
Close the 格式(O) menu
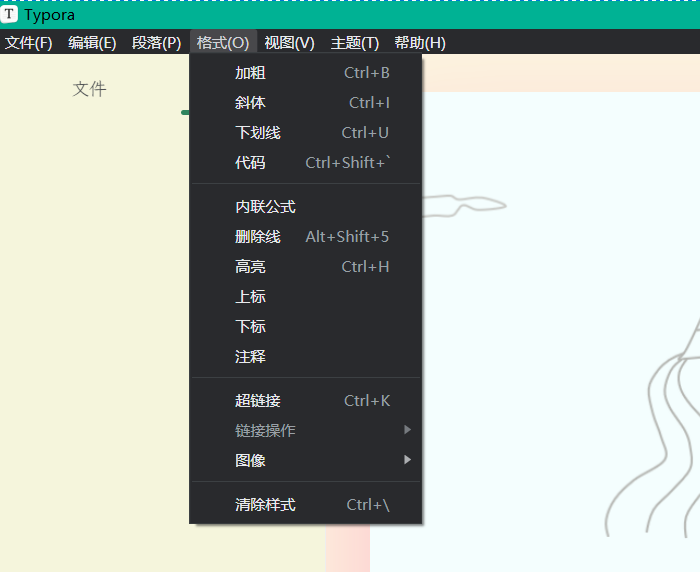coord(223,43)
